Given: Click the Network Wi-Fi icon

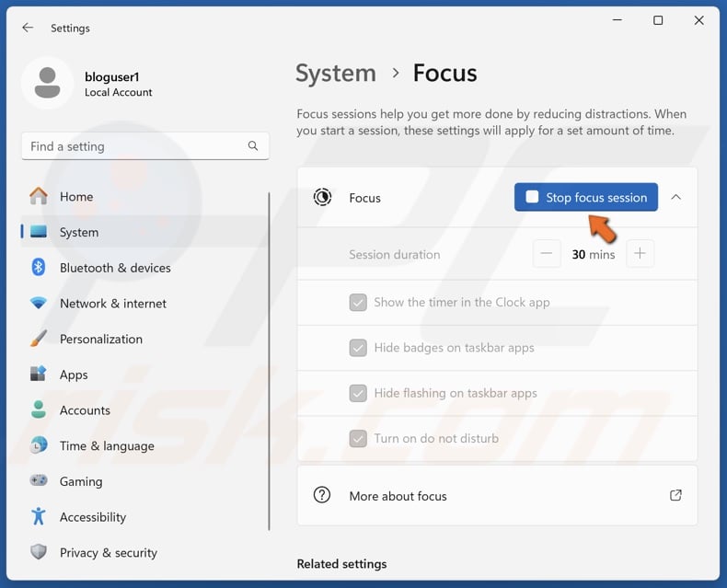Looking at the screenshot, I should (x=39, y=304).
